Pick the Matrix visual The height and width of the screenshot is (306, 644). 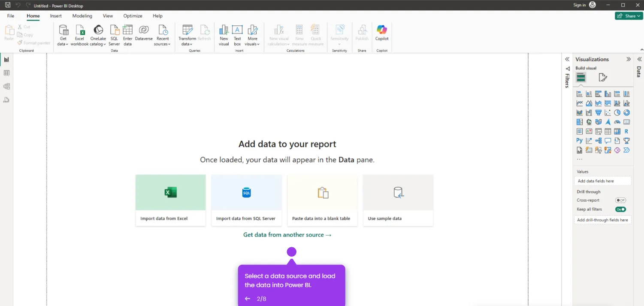(617, 132)
